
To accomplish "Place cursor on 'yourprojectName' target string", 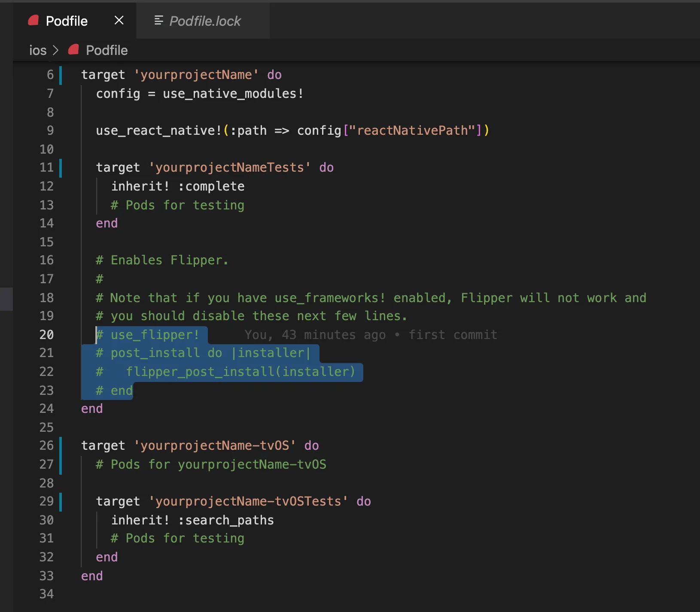I will click(x=196, y=75).
